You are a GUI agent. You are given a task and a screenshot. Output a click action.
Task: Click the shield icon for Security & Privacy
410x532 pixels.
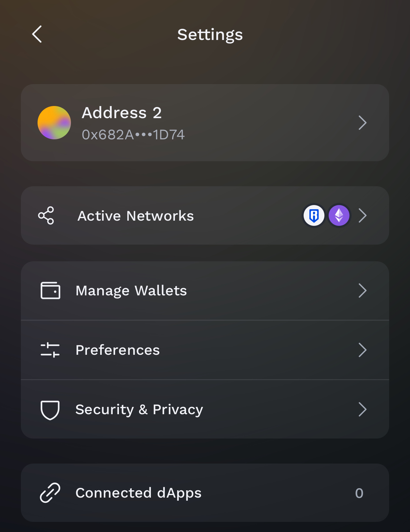point(50,410)
